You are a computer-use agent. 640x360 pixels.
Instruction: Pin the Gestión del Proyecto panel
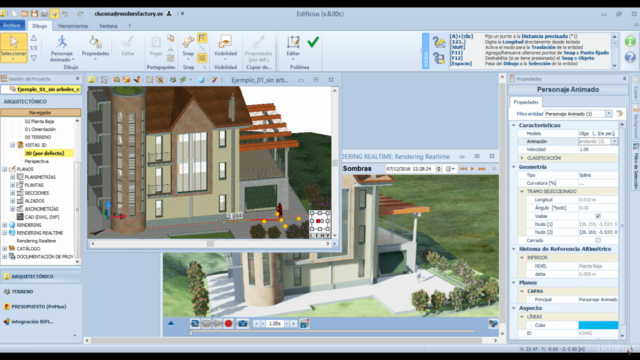point(78,79)
